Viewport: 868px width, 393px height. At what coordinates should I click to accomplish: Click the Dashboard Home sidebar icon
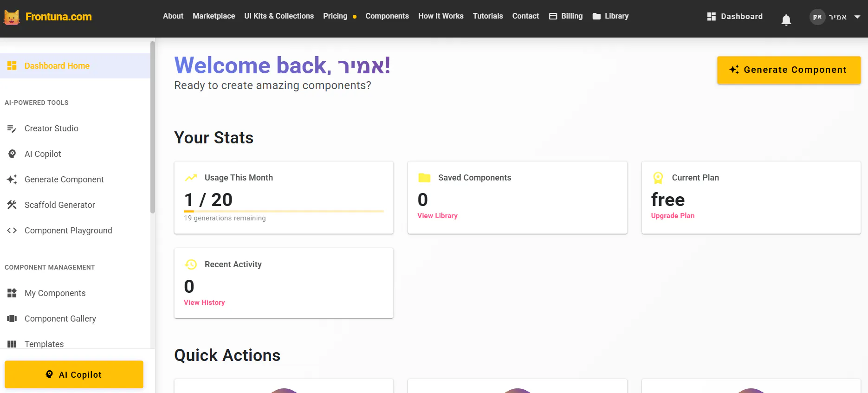point(12,66)
